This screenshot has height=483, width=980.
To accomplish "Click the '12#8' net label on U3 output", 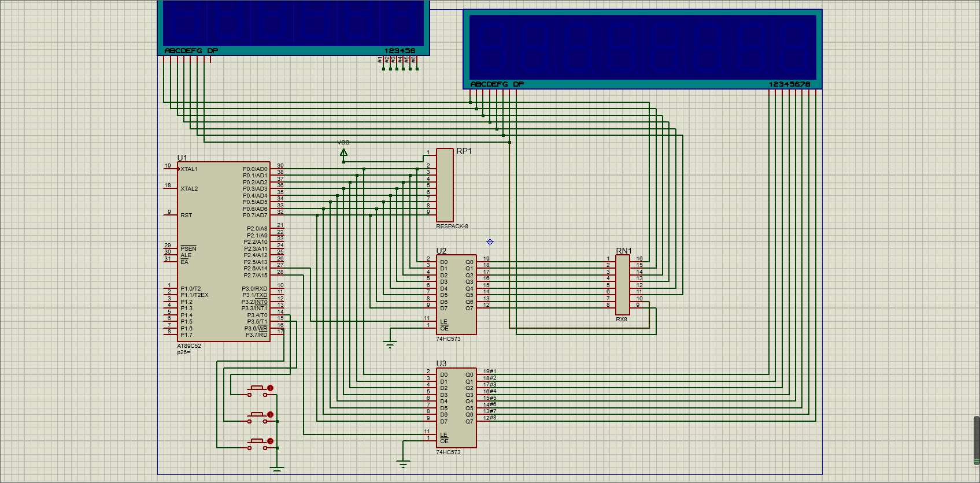I will 490,418.
